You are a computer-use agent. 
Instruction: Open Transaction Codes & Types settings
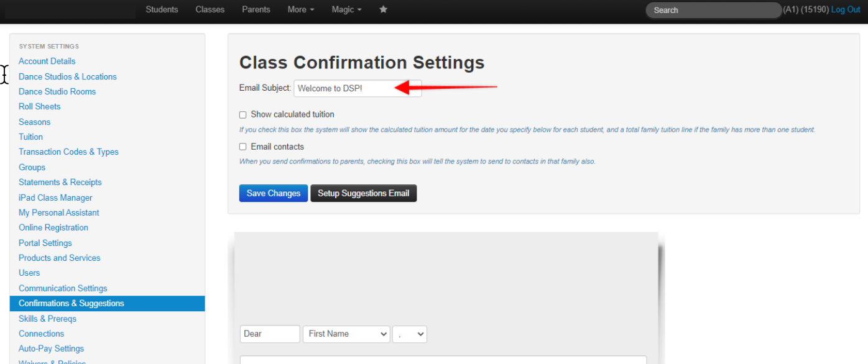(x=68, y=152)
